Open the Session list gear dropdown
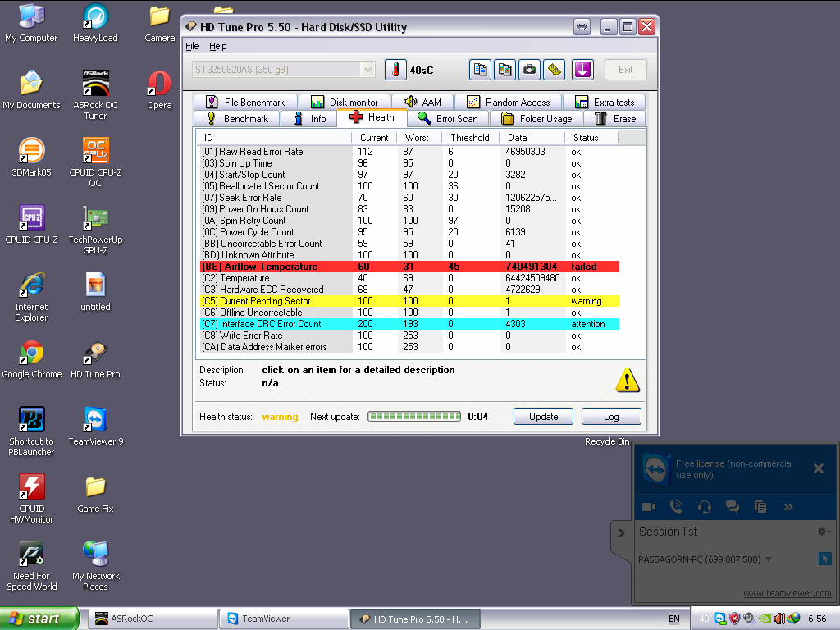This screenshot has height=630, width=840. coord(824,532)
